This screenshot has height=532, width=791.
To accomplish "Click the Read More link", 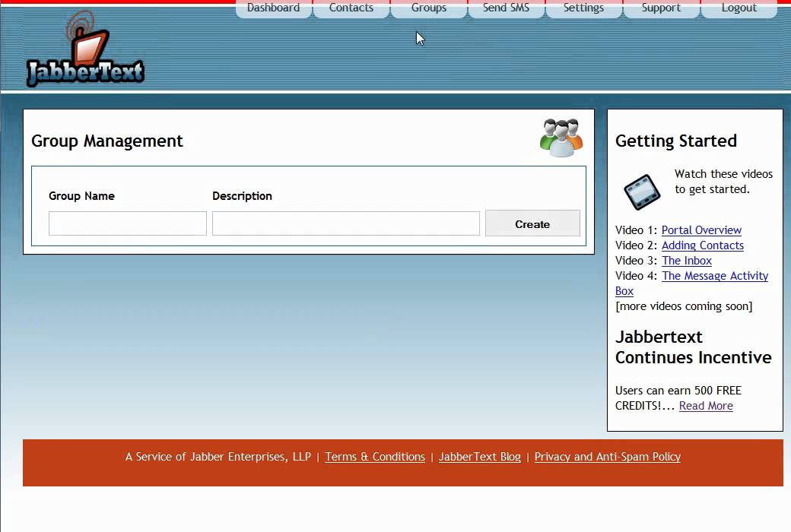I will [706, 406].
